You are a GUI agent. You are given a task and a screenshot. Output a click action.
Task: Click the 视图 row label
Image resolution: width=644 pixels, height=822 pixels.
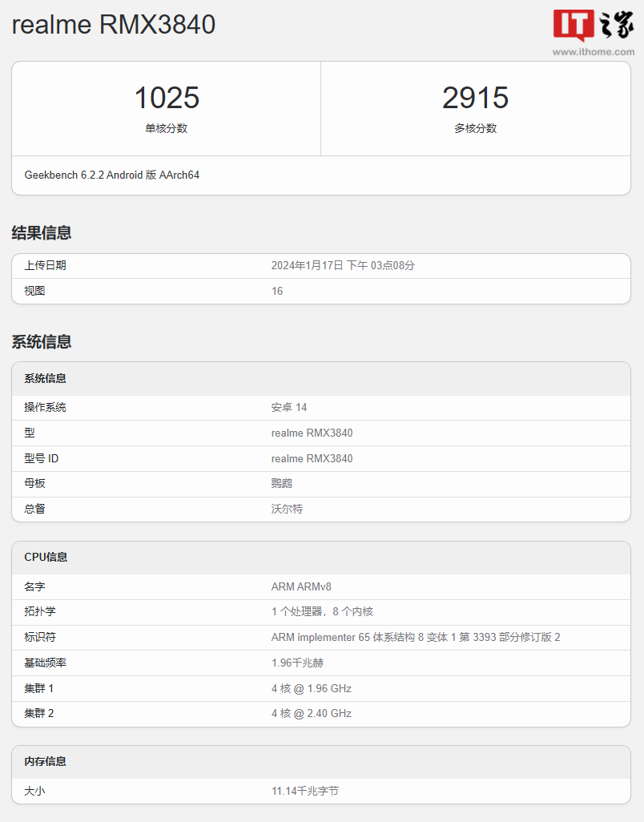coord(34,291)
